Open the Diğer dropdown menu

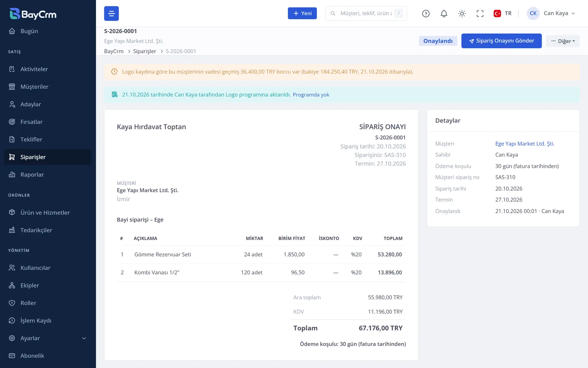[563, 41]
